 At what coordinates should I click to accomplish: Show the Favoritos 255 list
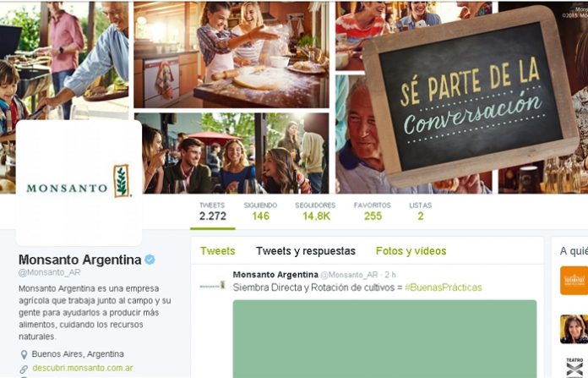tap(373, 211)
